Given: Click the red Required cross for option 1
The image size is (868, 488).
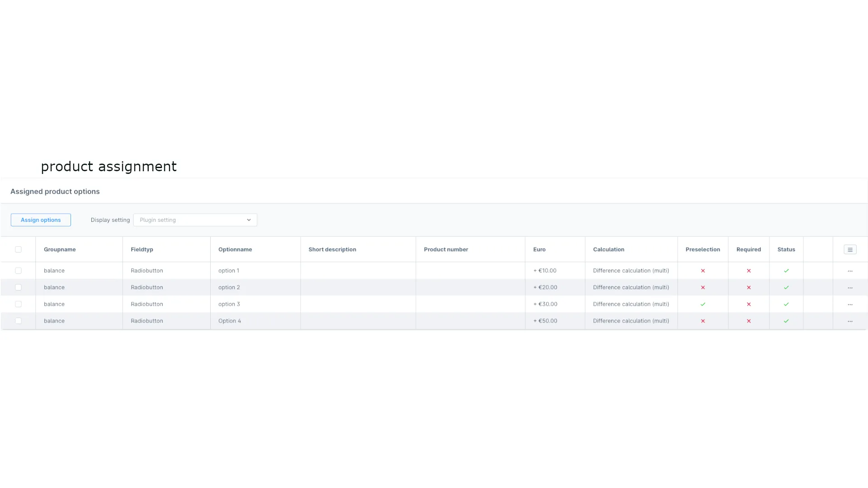Looking at the screenshot, I should click(x=749, y=270).
